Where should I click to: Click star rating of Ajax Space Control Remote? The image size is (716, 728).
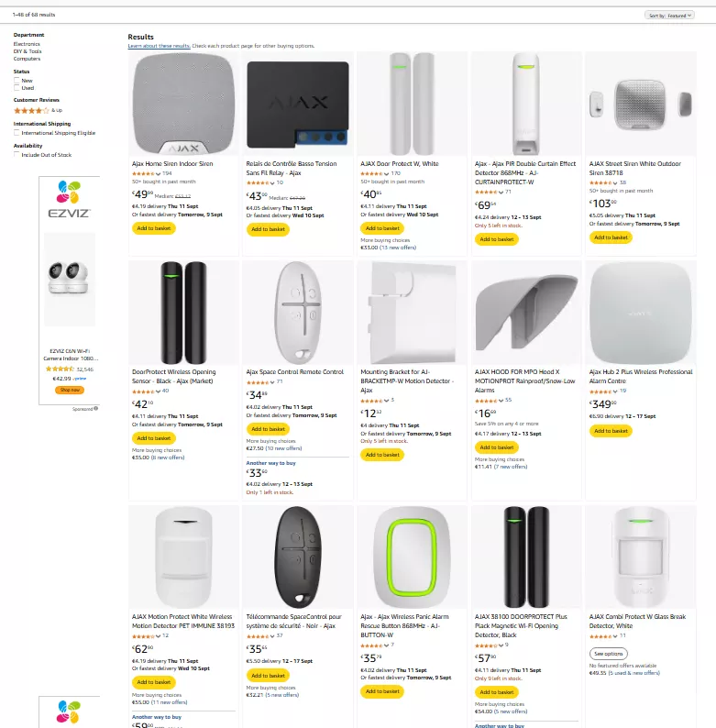[x=259, y=381]
